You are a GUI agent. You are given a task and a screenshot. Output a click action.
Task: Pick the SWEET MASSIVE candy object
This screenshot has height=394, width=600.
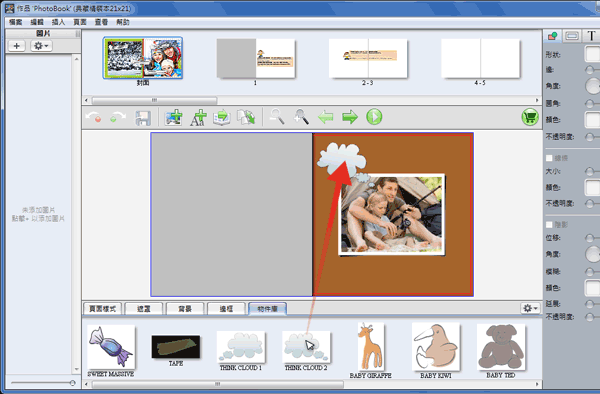point(111,347)
